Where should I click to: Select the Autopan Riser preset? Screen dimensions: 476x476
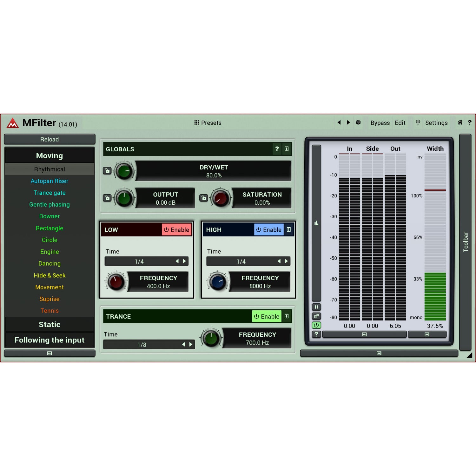(x=50, y=181)
